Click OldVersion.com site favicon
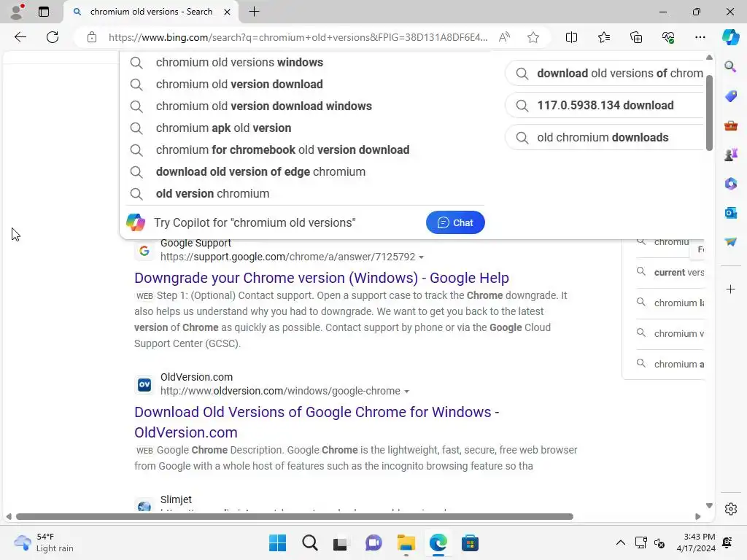747x560 pixels. coord(144,384)
